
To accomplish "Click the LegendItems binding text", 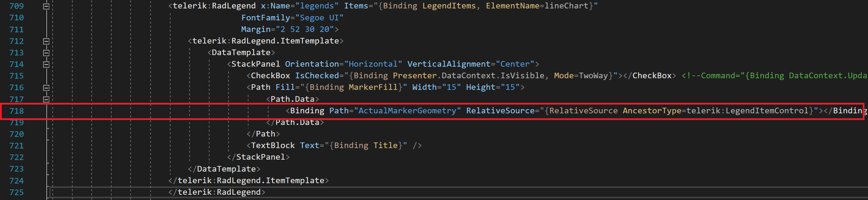I will coord(449,6).
